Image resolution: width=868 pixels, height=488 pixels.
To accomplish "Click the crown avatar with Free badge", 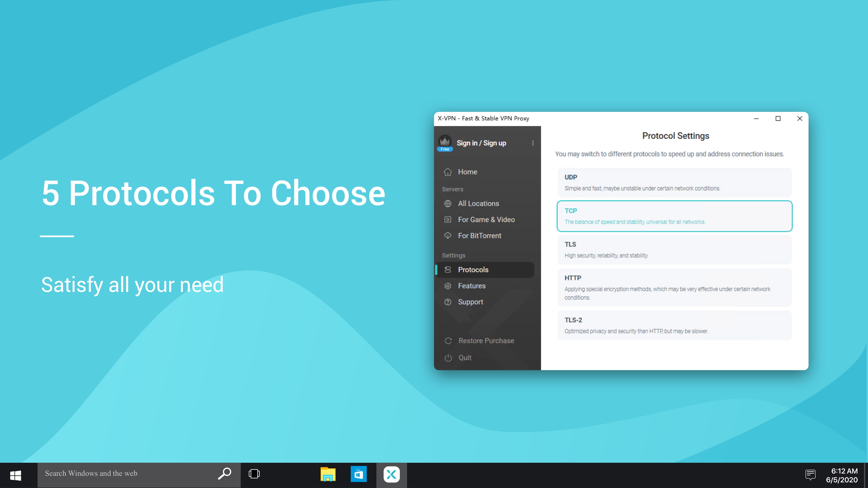I will click(445, 143).
